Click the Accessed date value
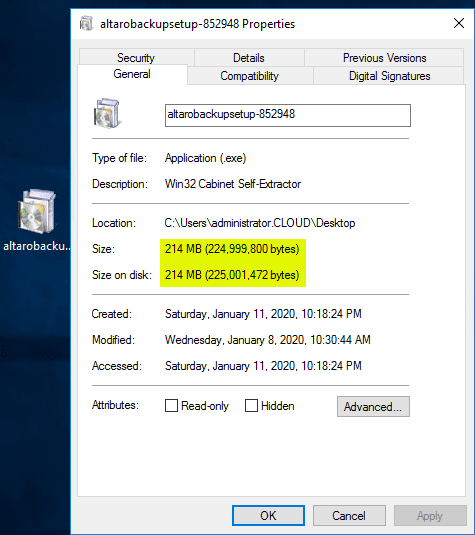The image size is (475, 535). pos(263,366)
